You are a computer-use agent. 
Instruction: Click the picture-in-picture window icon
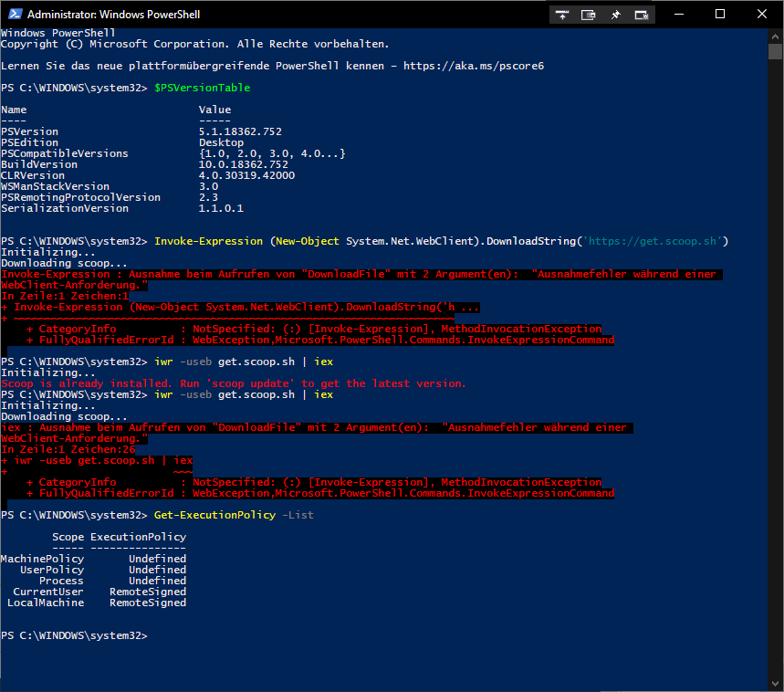click(589, 16)
